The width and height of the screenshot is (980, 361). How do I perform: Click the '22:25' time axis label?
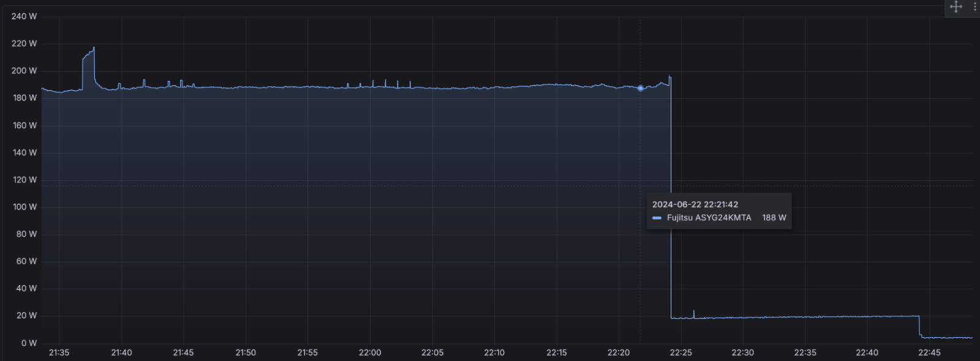point(681,352)
